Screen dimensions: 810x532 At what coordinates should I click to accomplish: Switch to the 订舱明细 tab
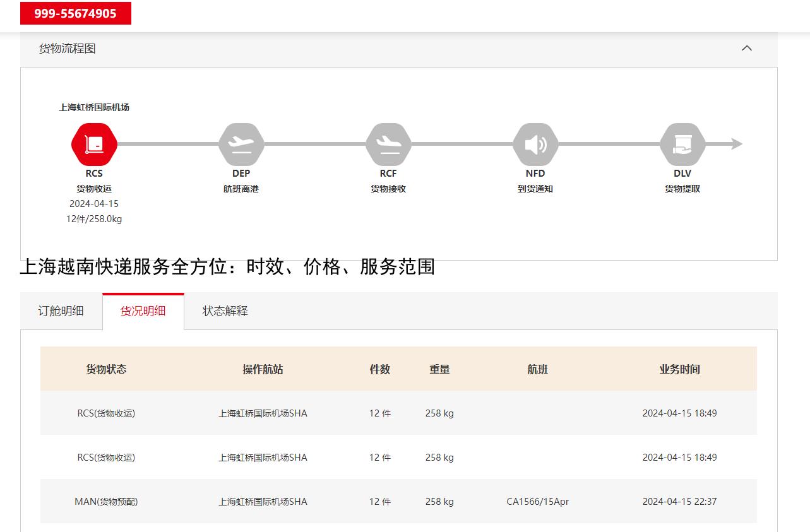pyautogui.click(x=61, y=311)
